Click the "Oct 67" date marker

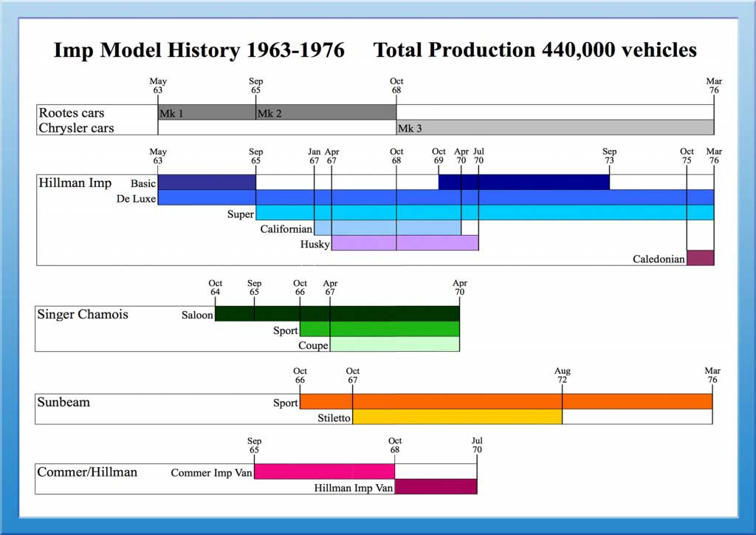pyautogui.click(x=352, y=375)
